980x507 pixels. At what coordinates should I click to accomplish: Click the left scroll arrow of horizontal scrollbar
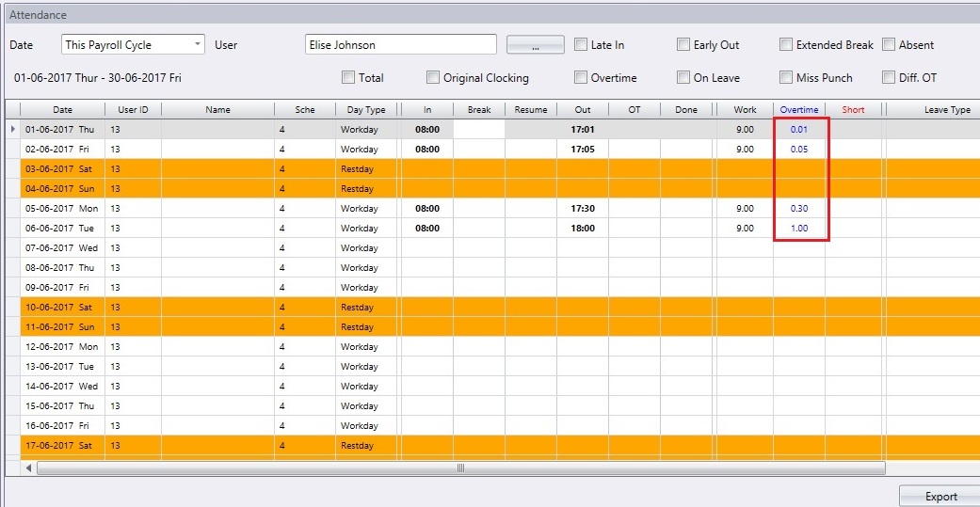(29, 467)
